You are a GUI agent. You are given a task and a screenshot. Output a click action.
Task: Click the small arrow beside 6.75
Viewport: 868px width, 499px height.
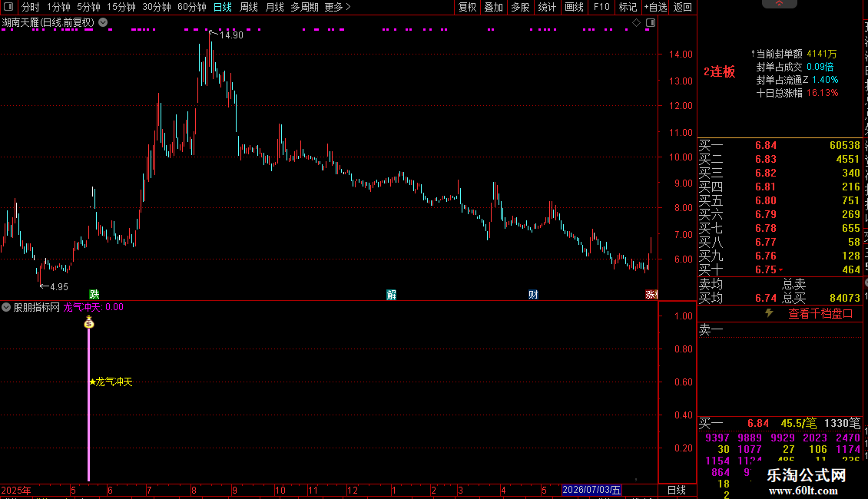(781, 270)
